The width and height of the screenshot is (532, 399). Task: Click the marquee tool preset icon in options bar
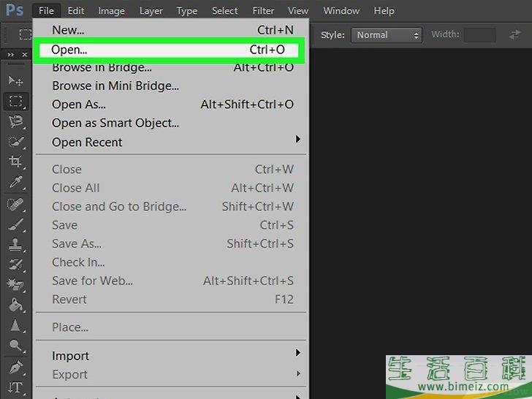point(25,34)
